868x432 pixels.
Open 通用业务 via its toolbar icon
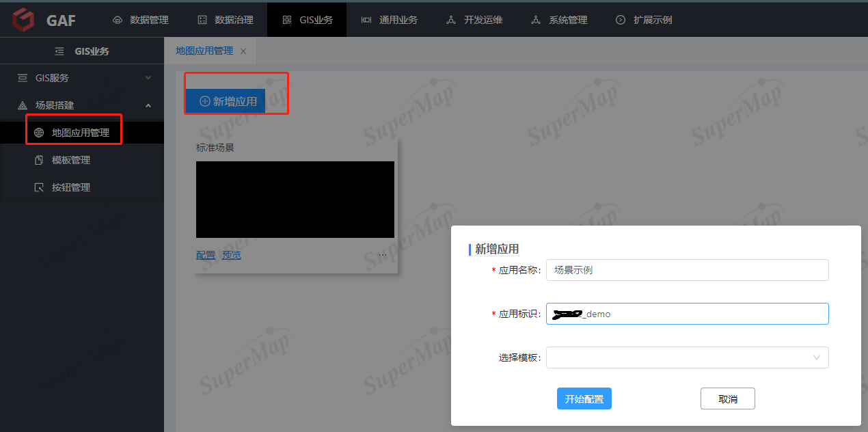pyautogui.click(x=366, y=19)
